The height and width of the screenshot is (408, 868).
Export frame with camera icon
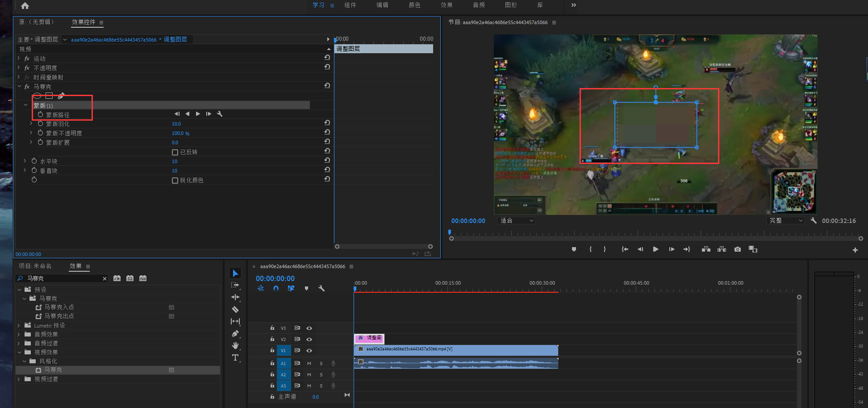[x=738, y=249]
